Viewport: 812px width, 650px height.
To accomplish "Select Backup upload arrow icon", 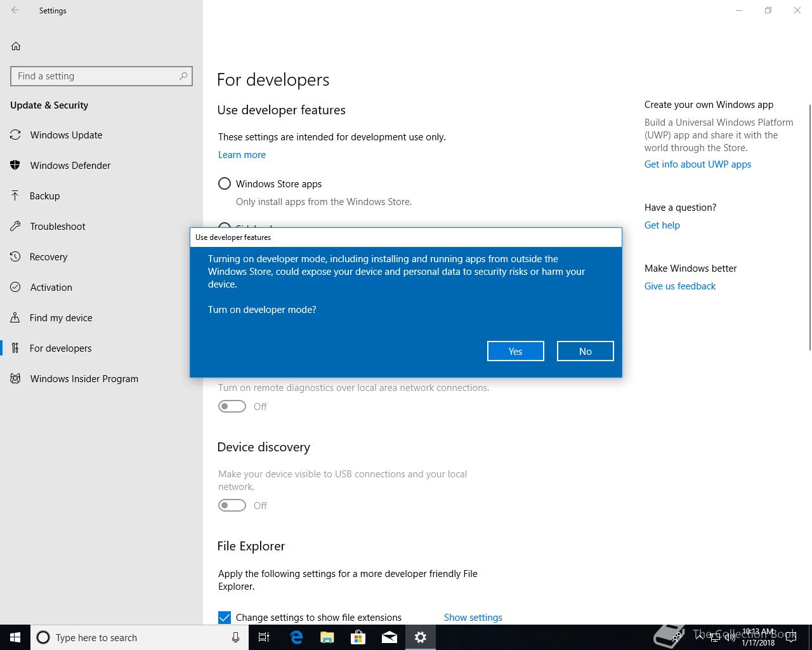I will coord(15,196).
